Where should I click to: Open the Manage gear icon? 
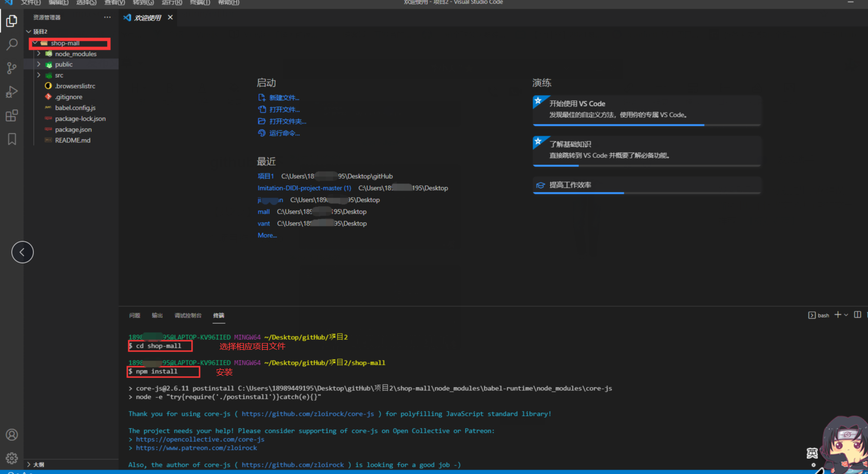point(11,458)
